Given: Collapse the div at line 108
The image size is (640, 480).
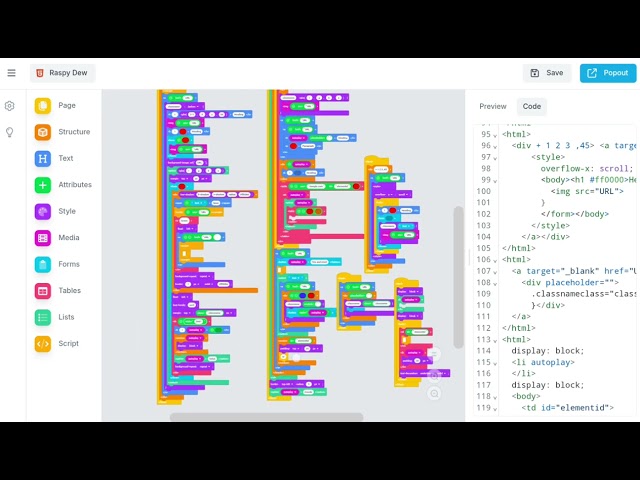Looking at the screenshot, I should 495,283.
